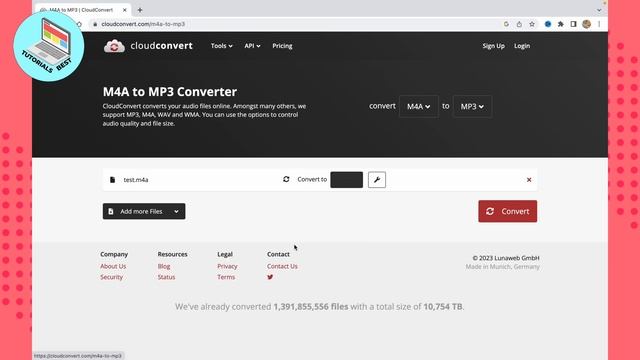Expand the tab search chevron in Chrome
Viewport: 640px width, 360px height.
599,10
